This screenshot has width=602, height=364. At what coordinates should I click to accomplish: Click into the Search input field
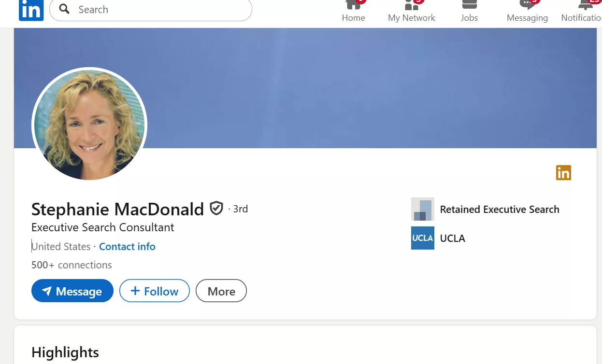pos(159,10)
